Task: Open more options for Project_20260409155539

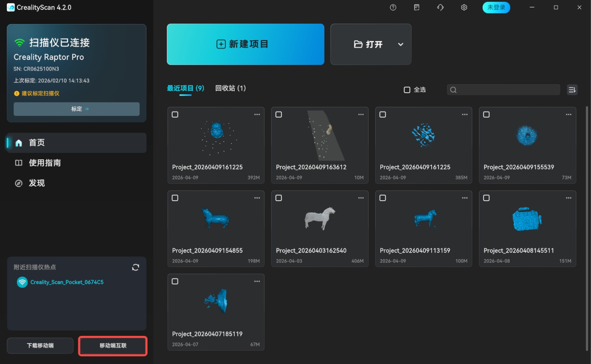Action: 568,115
